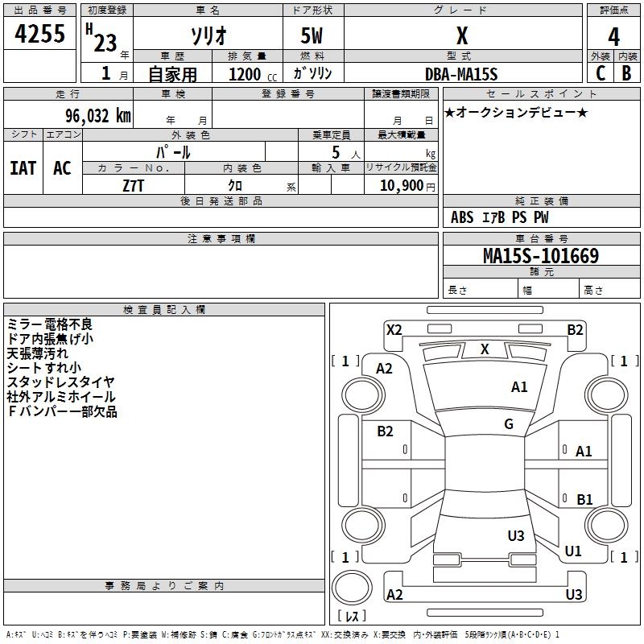Click the recycle deposit 10,900 value
This screenshot has height=644, width=644.
[402, 186]
